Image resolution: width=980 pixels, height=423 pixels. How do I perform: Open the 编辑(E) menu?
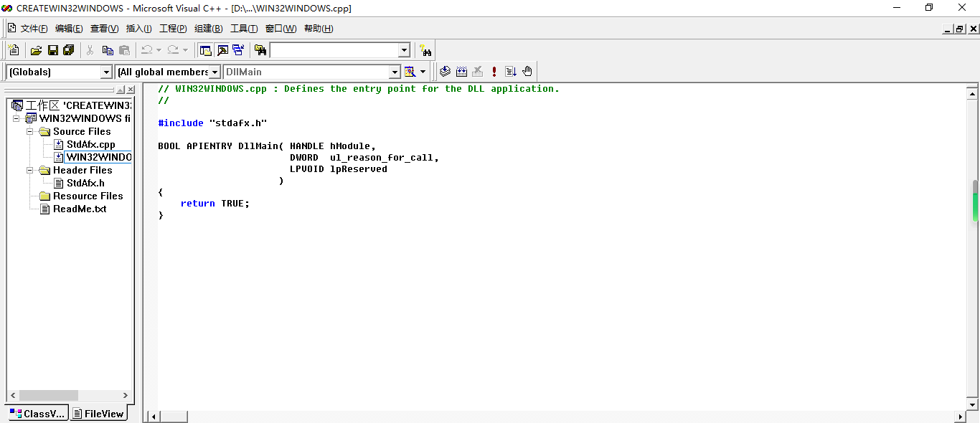[69, 29]
